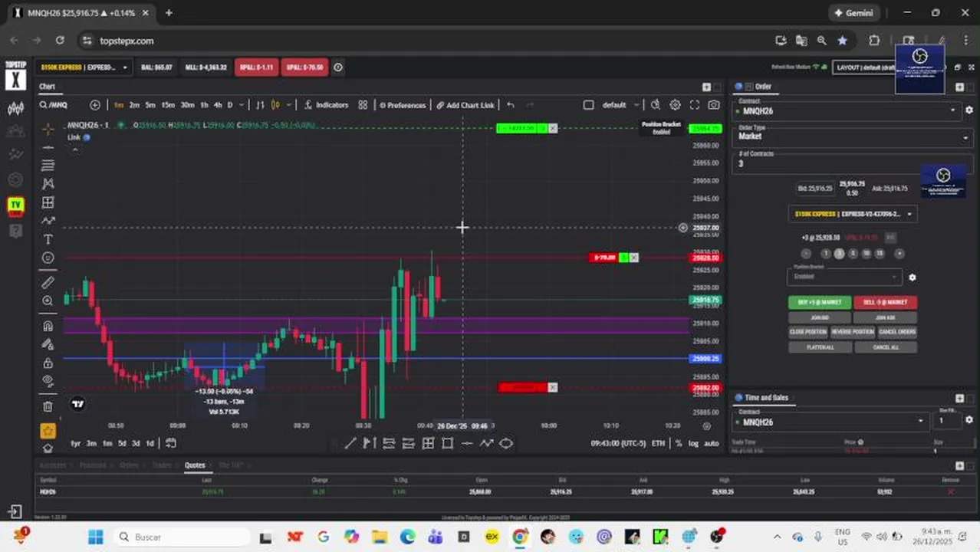The width and height of the screenshot is (980, 552).
Task: Open the indicator templates grid icon
Action: click(x=363, y=105)
